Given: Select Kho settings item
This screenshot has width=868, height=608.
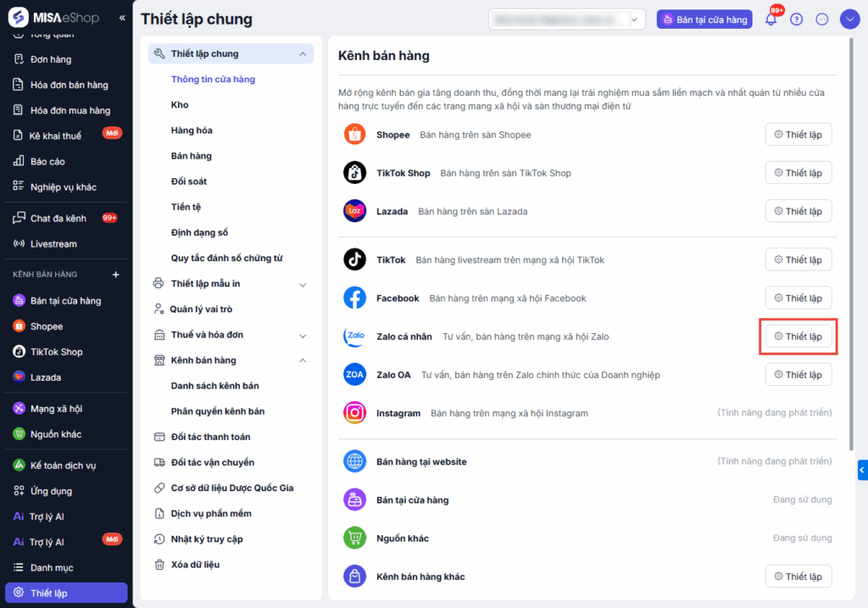Looking at the screenshot, I should (180, 104).
